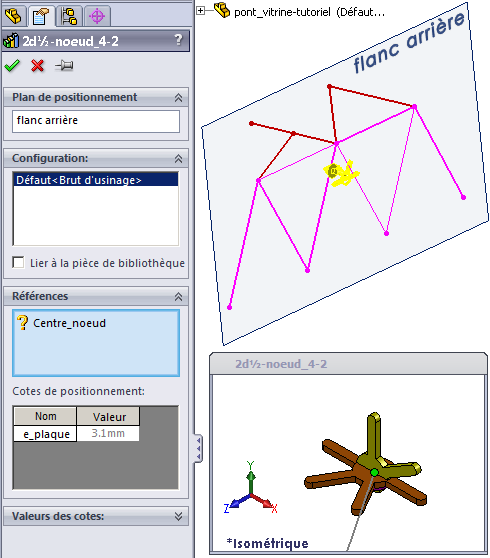The image size is (490, 558).
Task: Open the DimXpert manager tab
Action: pos(97,16)
